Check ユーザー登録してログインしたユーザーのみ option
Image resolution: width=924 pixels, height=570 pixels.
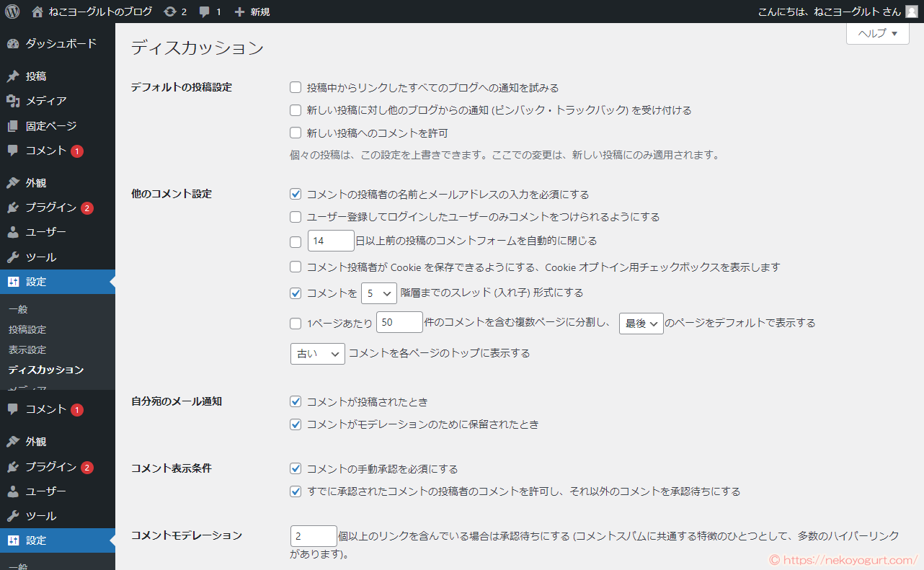[296, 217]
